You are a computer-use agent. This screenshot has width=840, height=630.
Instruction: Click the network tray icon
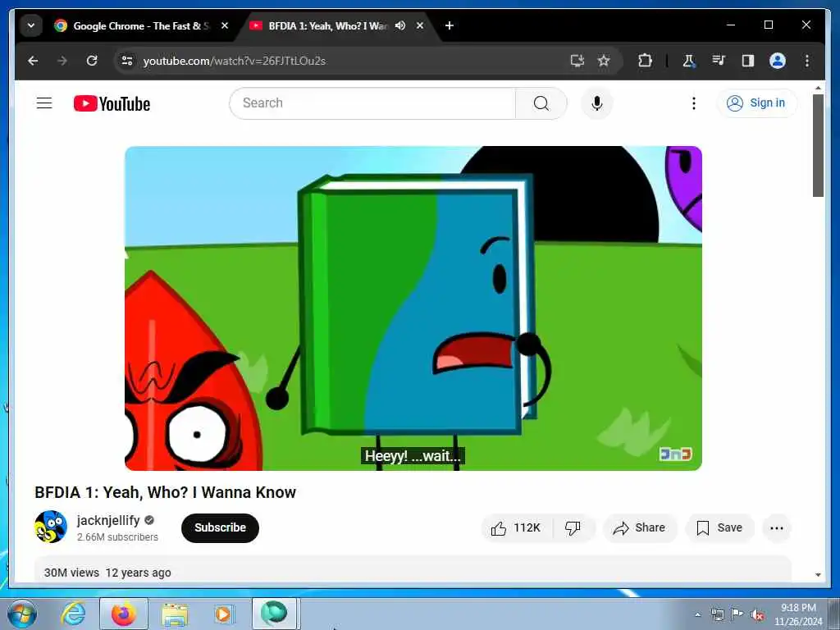click(x=717, y=614)
